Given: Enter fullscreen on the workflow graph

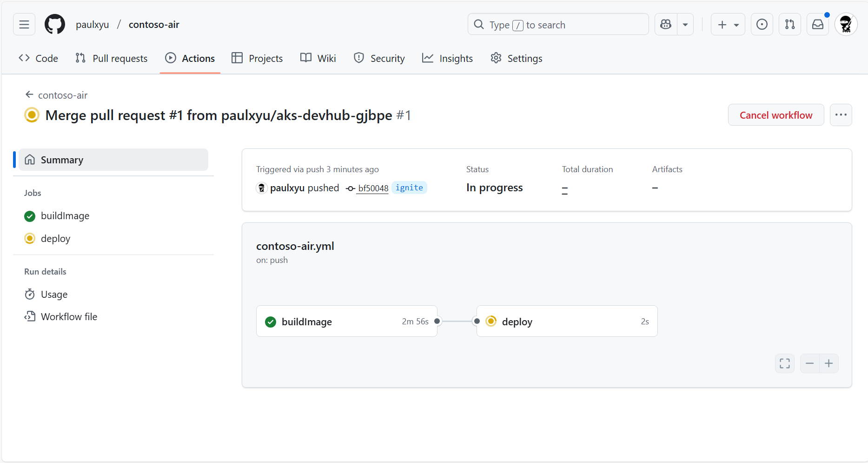Looking at the screenshot, I should coord(784,363).
